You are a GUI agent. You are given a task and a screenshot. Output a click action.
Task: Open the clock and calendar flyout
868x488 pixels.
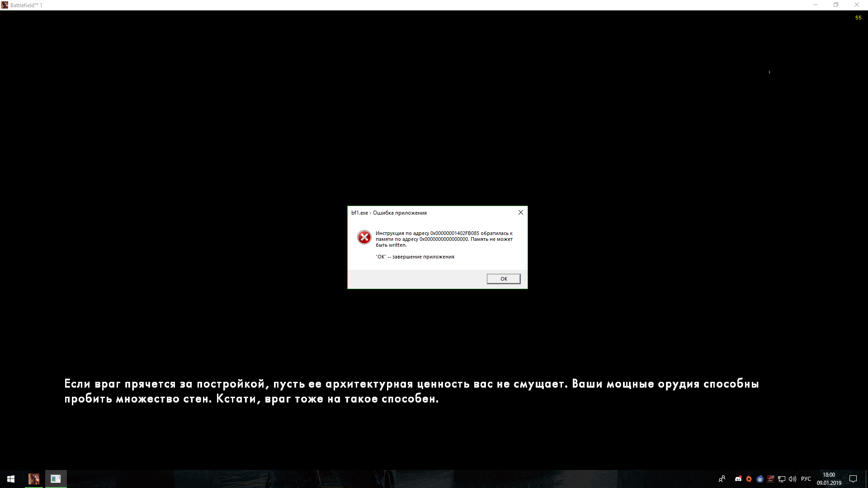pyautogui.click(x=829, y=479)
